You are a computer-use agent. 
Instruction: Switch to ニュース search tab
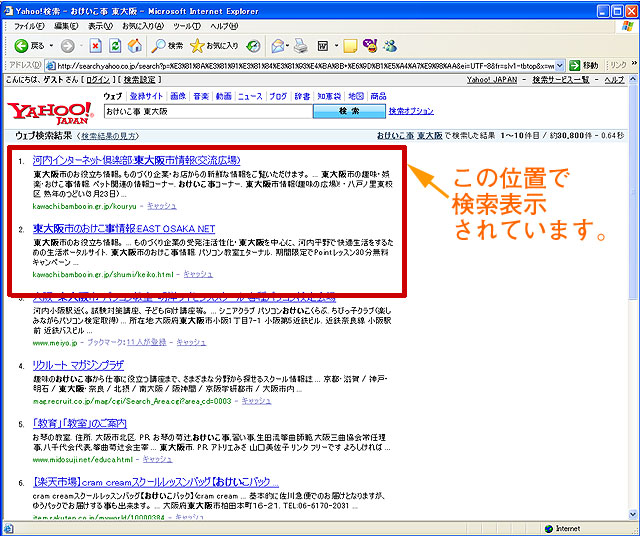[250, 96]
